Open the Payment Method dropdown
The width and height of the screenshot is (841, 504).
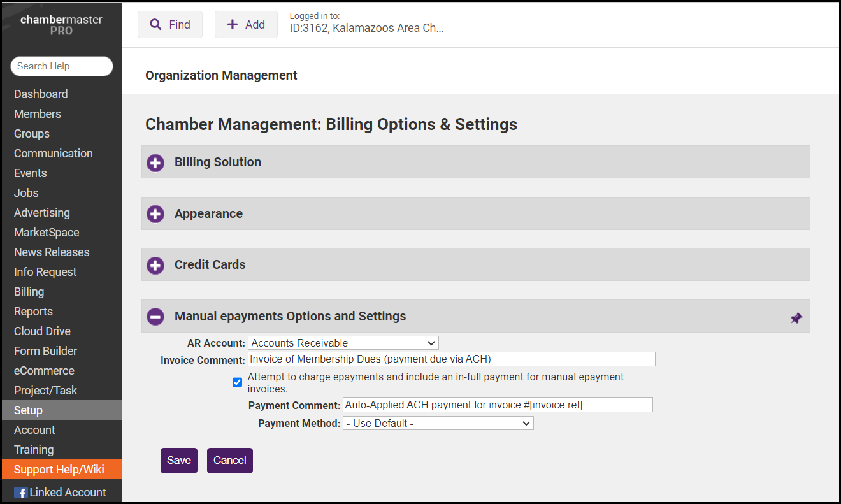click(438, 423)
